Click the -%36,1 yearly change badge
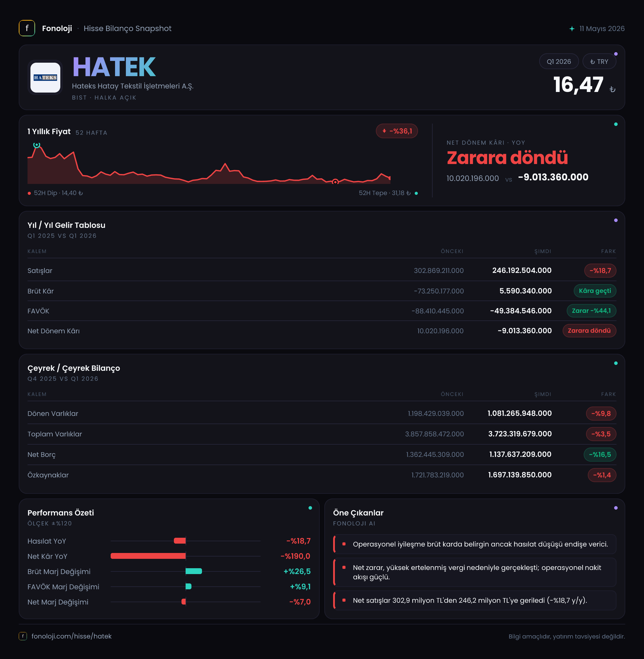Image resolution: width=644 pixels, height=659 pixels. click(397, 131)
